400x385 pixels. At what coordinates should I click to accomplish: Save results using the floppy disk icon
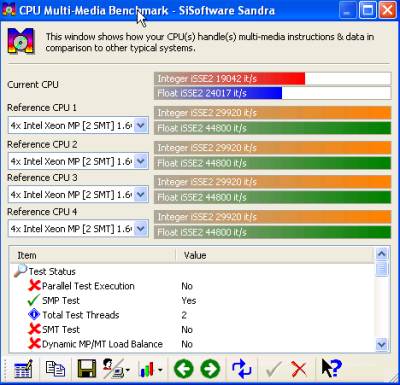point(87,369)
